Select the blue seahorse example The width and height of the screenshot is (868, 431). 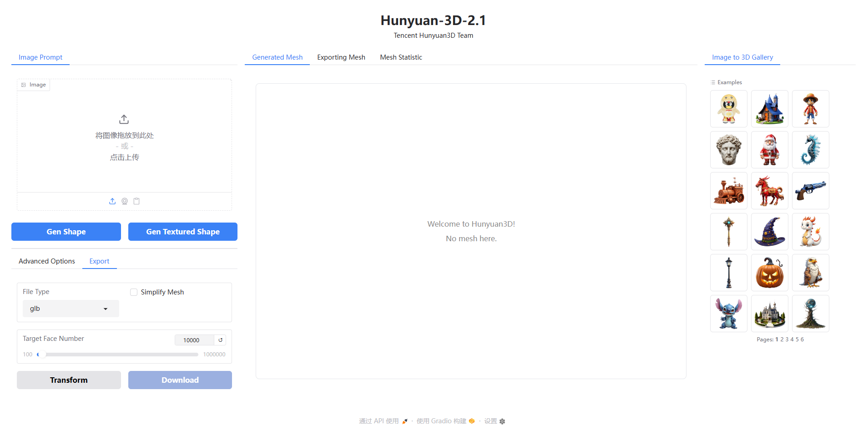[811, 150]
